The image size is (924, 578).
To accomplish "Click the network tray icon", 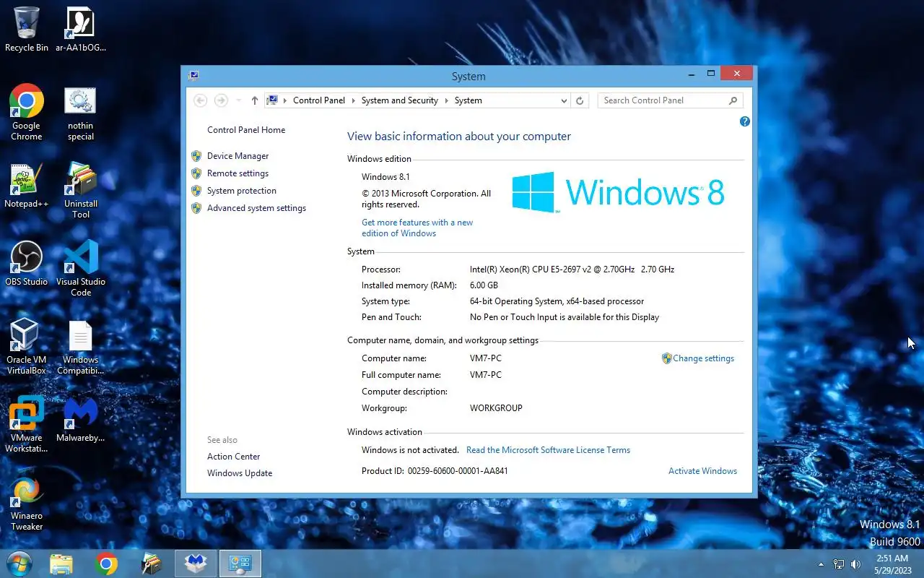I will click(839, 564).
